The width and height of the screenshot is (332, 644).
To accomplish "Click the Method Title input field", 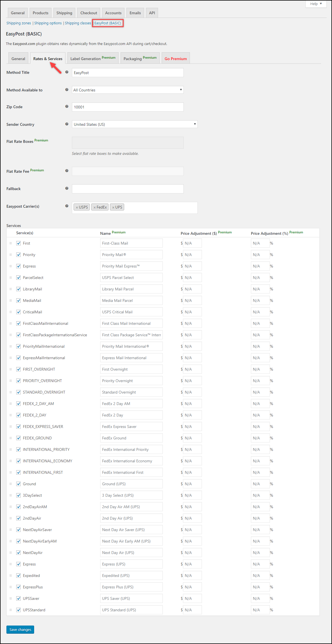I will (x=128, y=73).
